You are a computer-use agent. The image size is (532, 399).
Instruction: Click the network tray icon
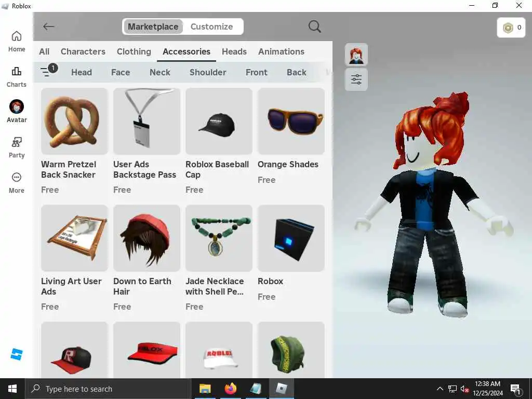[x=453, y=389]
